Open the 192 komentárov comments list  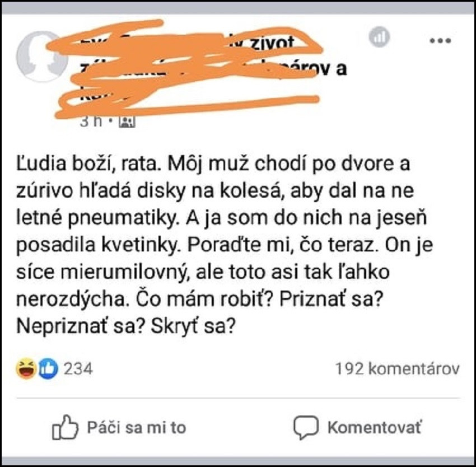tap(398, 369)
